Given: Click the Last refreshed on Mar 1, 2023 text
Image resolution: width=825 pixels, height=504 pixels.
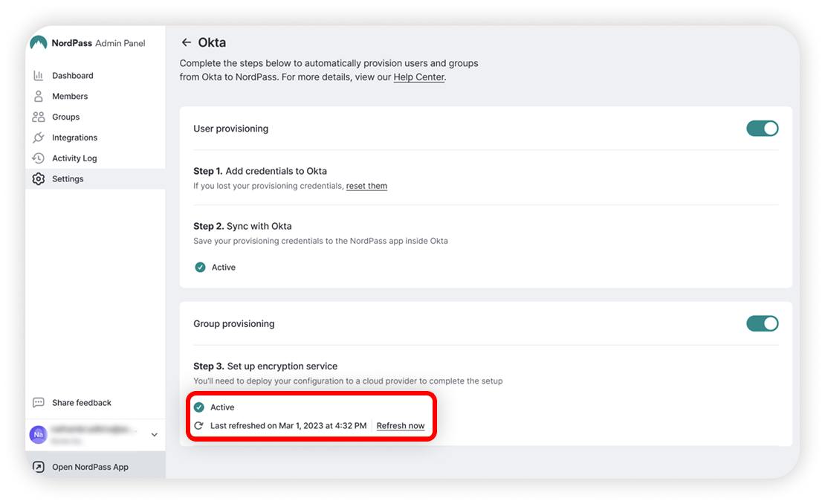Looking at the screenshot, I should pos(288,426).
